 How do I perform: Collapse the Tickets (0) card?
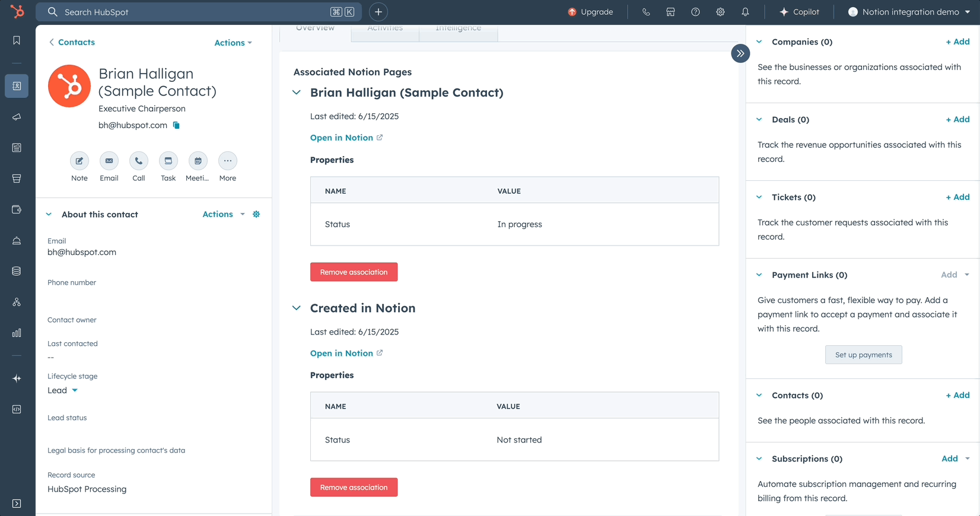pyautogui.click(x=759, y=197)
